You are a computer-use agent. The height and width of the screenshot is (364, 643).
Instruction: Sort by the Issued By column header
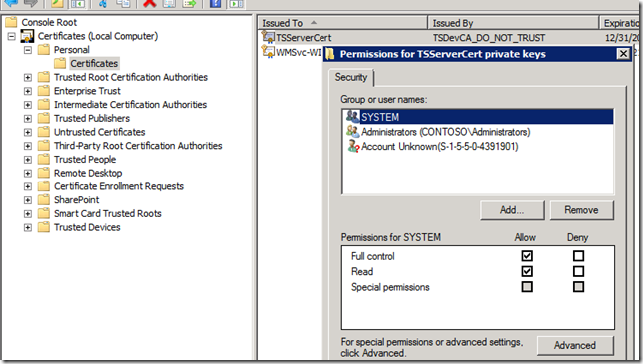click(x=512, y=23)
